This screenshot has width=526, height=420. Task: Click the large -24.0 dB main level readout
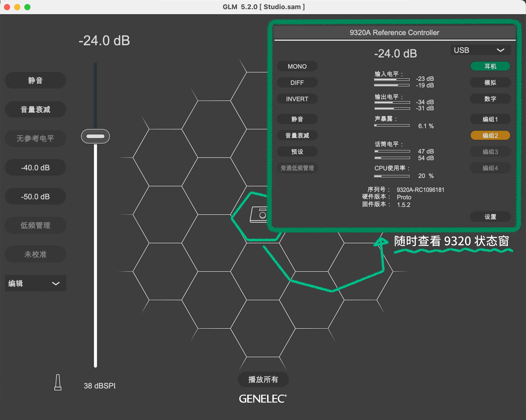(x=104, y=41)
